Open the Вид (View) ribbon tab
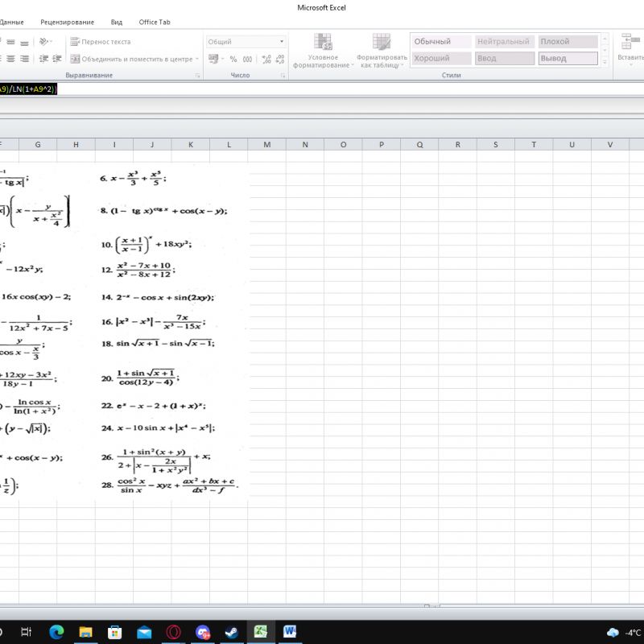Viewport: 644px width, 644px height. [117, 22]
